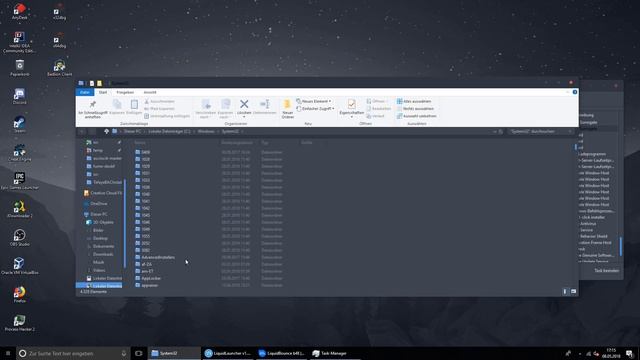The height and width of the screenshot is (360, 640).
Task: Click Auswahl umkehren button
Action: point(416,116)
